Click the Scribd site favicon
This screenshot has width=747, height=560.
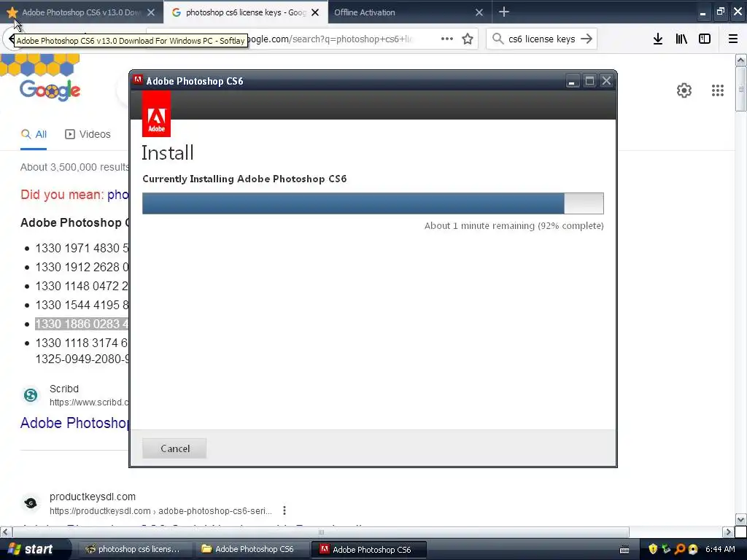point(31,394)
